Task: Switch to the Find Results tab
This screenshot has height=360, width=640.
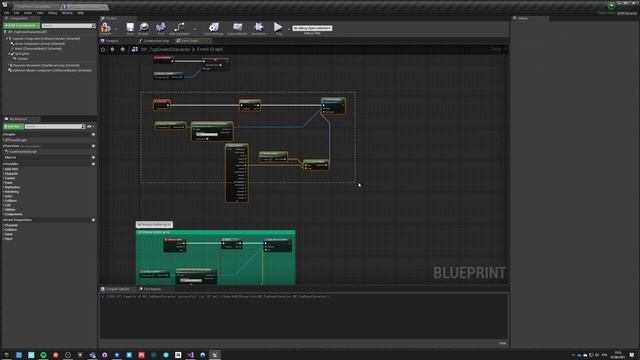Action: [x=151, y=289]
